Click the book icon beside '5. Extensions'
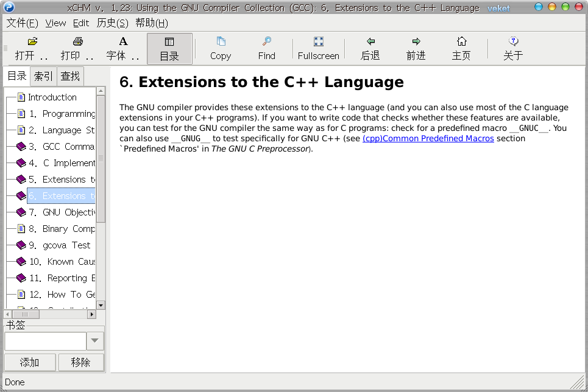This screenshot has width=588, height=392. coord(21,180)
